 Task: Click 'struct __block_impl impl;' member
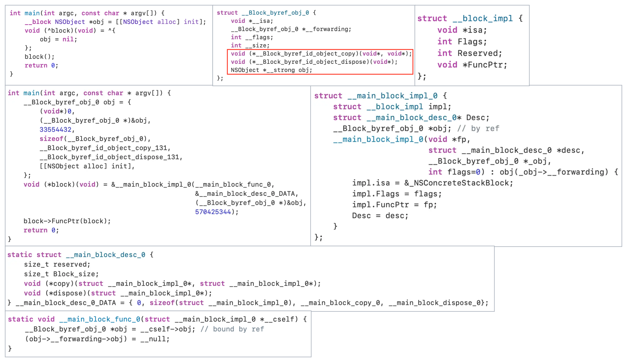tap(392, 107)
